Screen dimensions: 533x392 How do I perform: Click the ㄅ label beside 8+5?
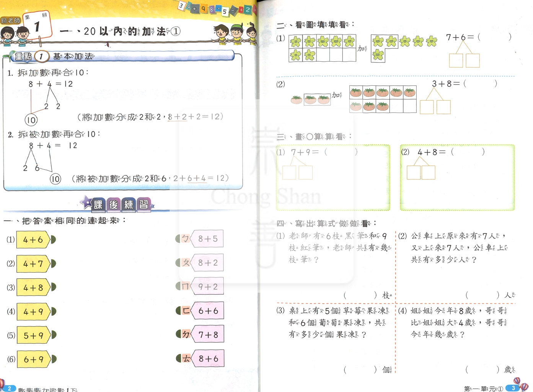(185, 239)
